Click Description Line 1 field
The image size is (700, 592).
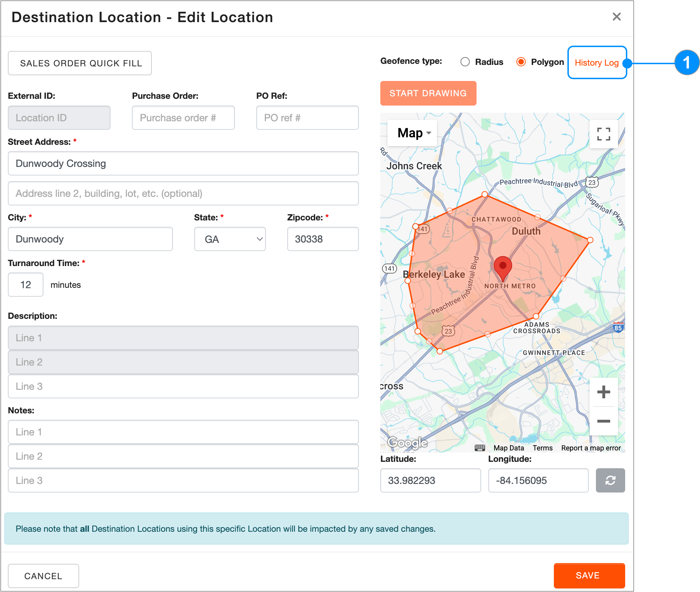pyautogui.click(x=183, y=338)
